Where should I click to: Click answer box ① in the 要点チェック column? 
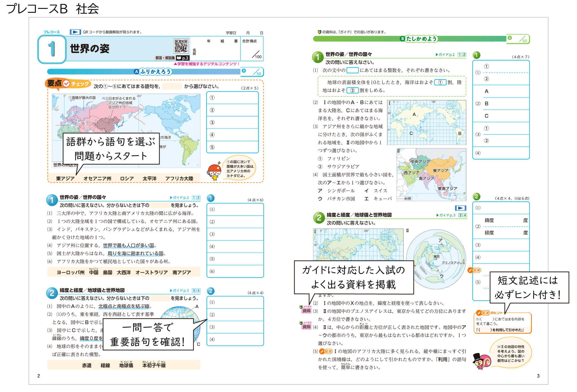(x=233, y=98)
